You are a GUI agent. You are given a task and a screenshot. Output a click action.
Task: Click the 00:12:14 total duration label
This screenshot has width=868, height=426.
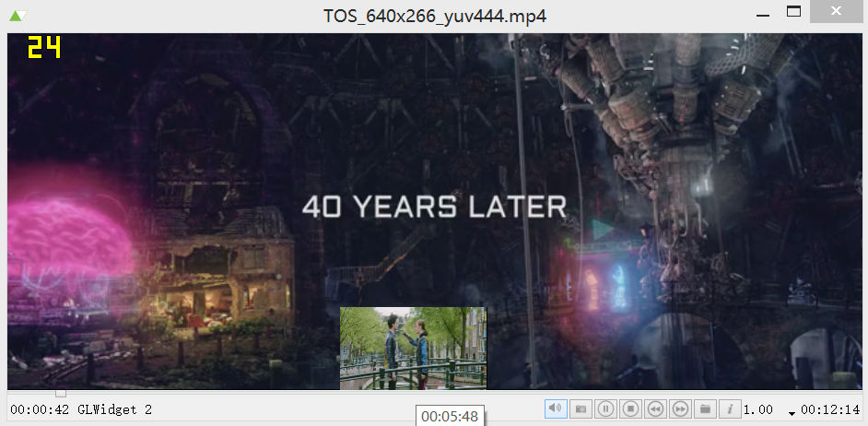point(829,409)
